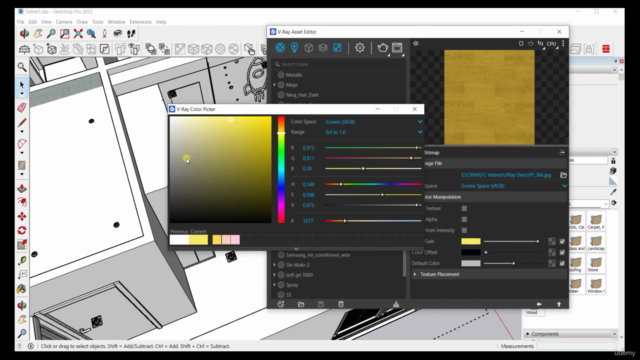Select the Tape Measure tool
The height and width of the screenshot is (360, 640).
click(22, 260)
